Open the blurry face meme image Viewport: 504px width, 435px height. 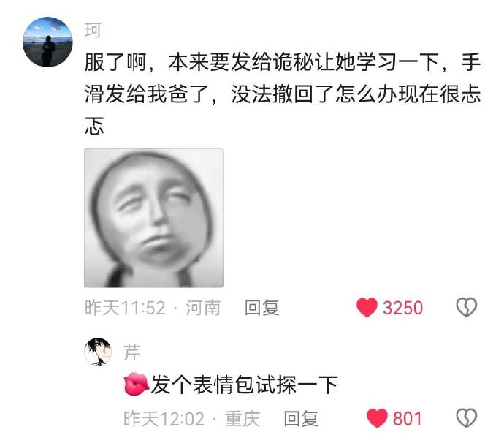pos(153,218)
